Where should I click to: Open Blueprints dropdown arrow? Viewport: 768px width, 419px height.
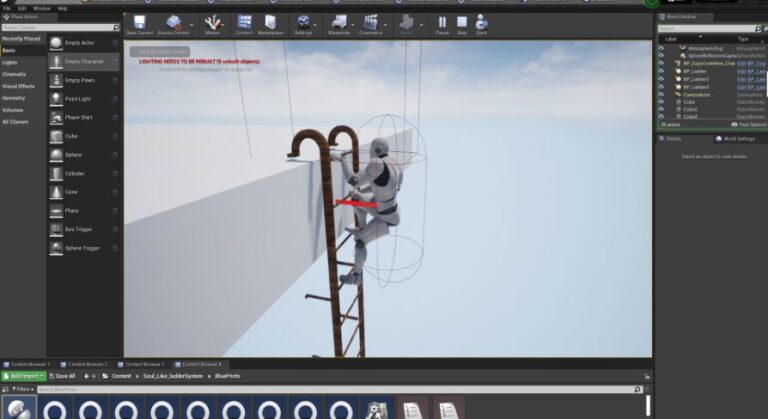[353, 25]
